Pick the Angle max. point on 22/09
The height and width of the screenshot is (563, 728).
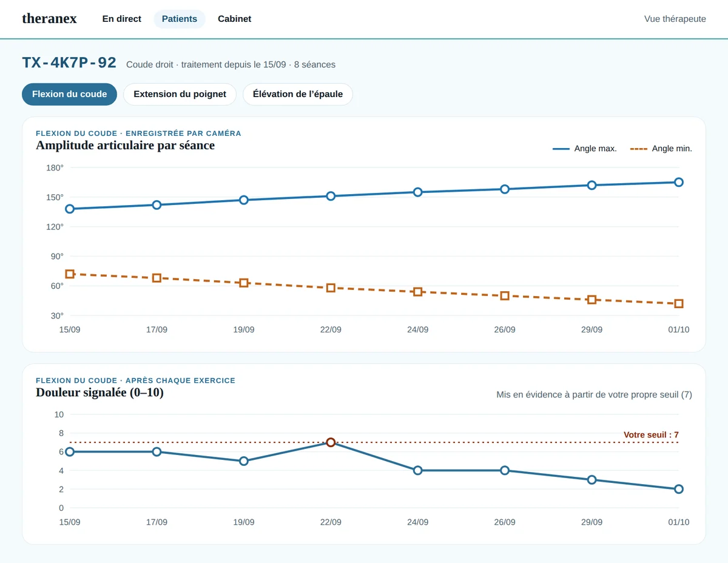(331, 196)
